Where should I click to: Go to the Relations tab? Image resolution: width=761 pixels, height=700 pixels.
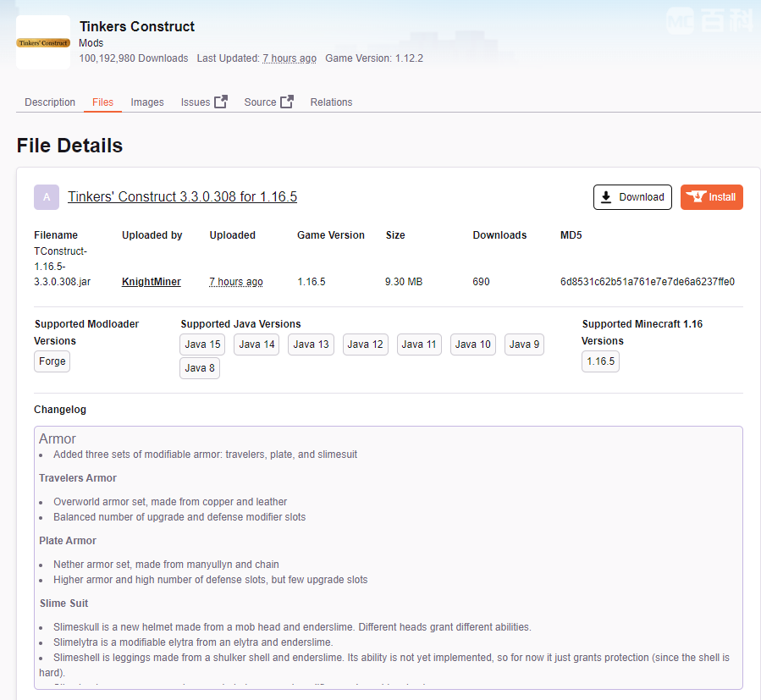332,102
